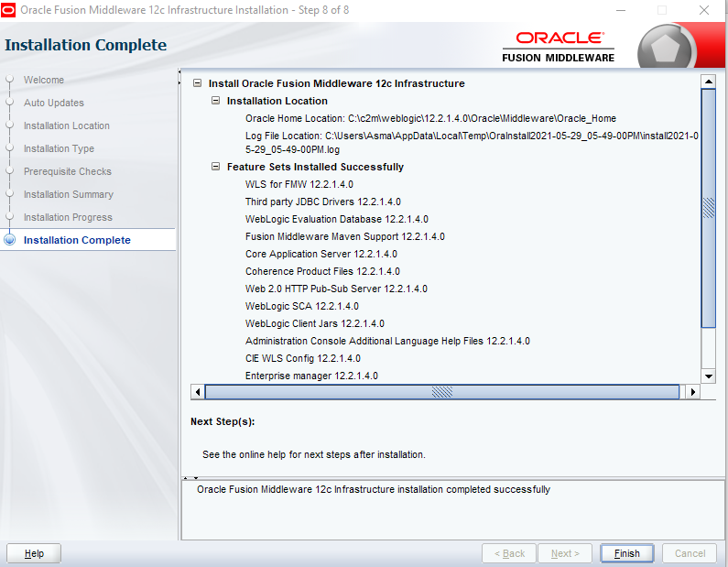Select the Installation Complete step
Viewport: 728px width, 567px height.
(x=77, y=240)
